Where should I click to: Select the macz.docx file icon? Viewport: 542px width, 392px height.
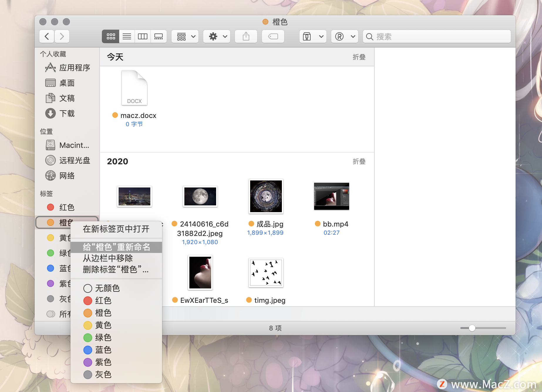pyautogui.click(x=134, y=87)
